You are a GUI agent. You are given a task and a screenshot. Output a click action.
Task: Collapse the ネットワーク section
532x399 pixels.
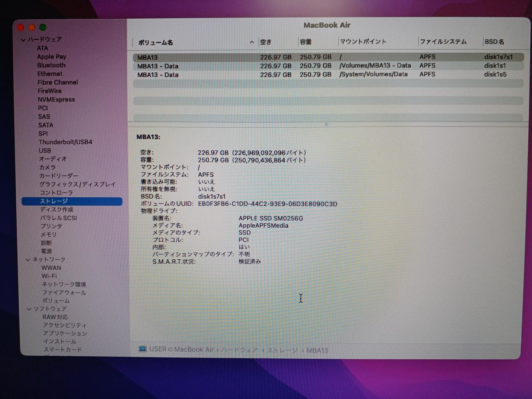[28, 260]
